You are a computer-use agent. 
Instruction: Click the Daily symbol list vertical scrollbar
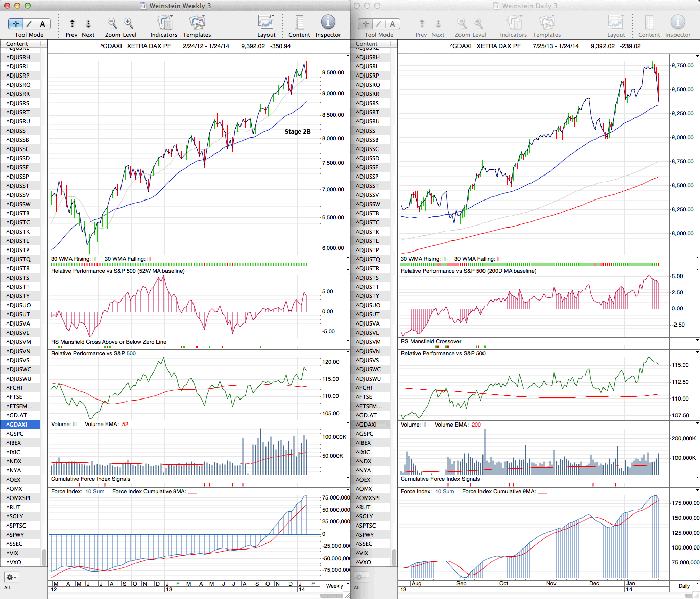click(394, 557)
